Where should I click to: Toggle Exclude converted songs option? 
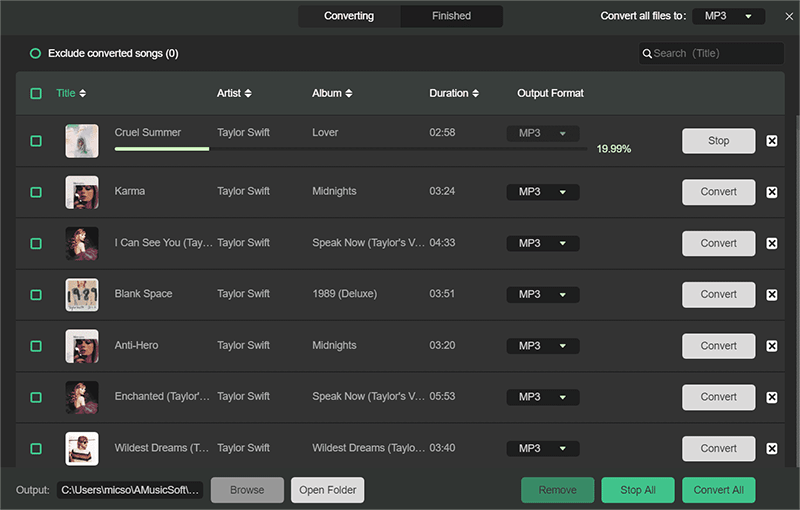(x=35, y=54)
